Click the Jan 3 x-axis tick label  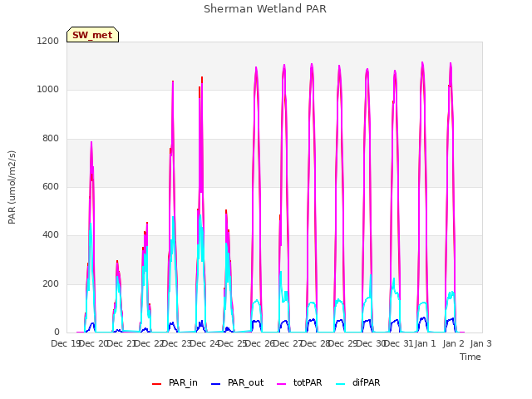click(x=480, y=343)
